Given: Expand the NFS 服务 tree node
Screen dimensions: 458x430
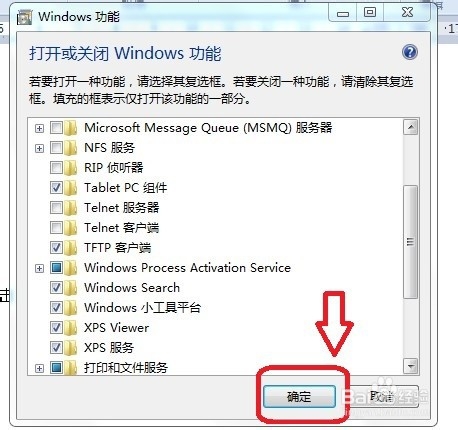Looking at the screenshot, I should click(x=39, y=148).
